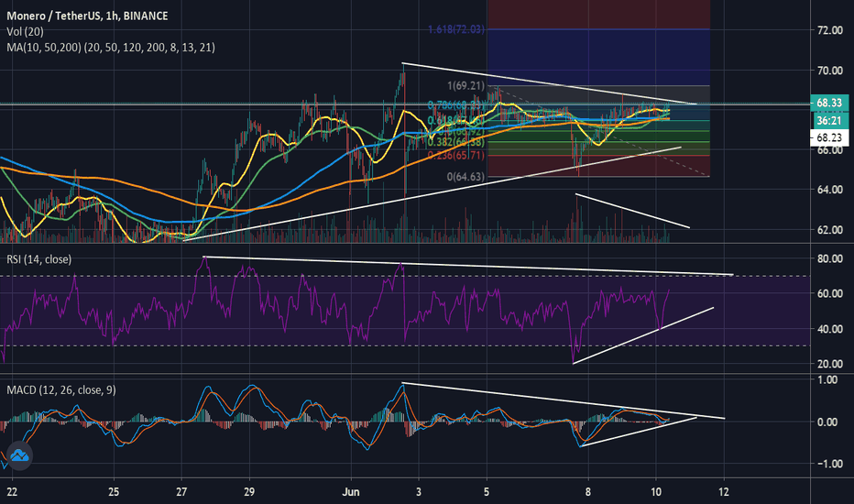Click the date label 12 on time axis
Screen dimensions: 854x504
tap(723, 491)
